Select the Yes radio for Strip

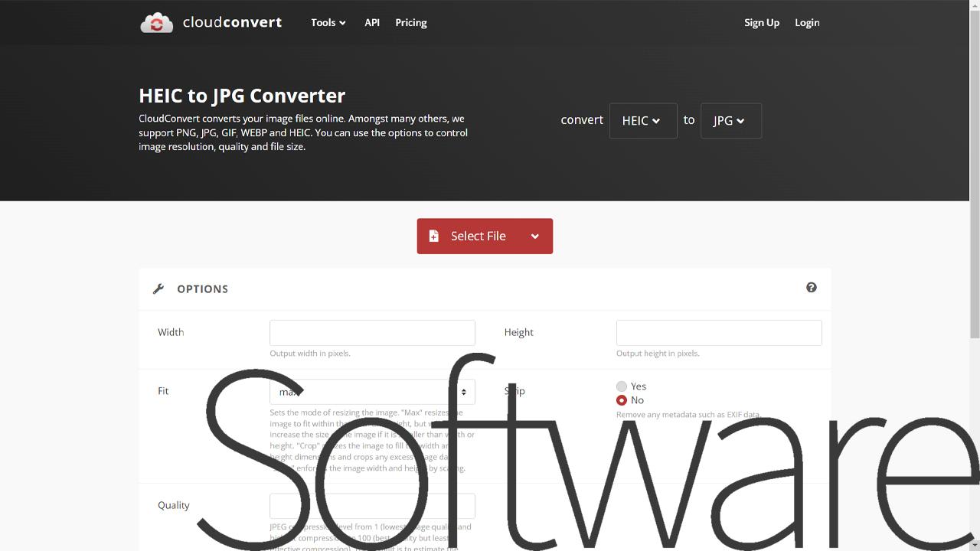point(622,386)
